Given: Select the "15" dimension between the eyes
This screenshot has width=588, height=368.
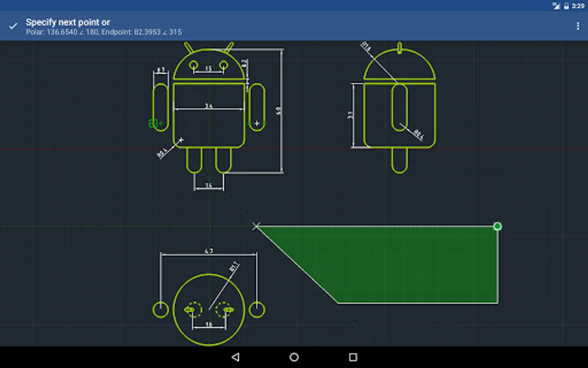Looking at the screenshot, I should (208, 69).
